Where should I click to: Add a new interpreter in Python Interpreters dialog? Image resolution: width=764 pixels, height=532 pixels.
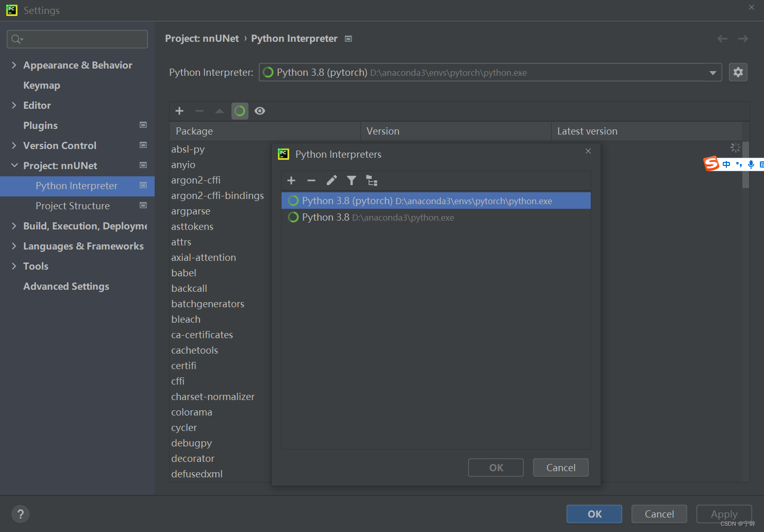pos(291,180)
